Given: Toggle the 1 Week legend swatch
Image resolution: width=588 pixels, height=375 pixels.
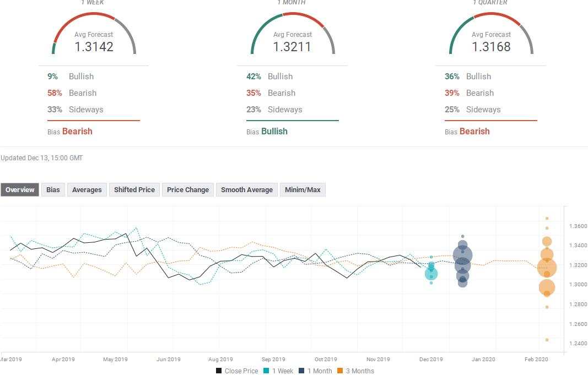Looking at the screenshot, I should click(x=266, y=371).
